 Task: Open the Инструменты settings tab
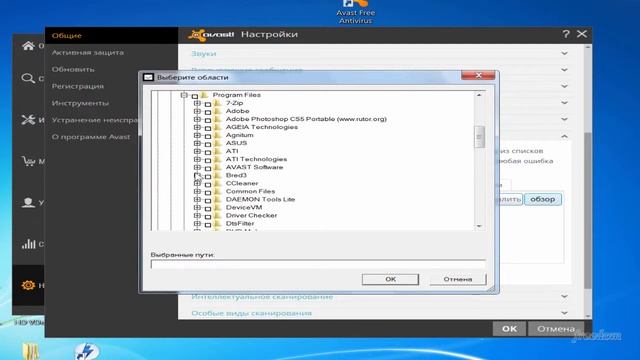(80, 103)
